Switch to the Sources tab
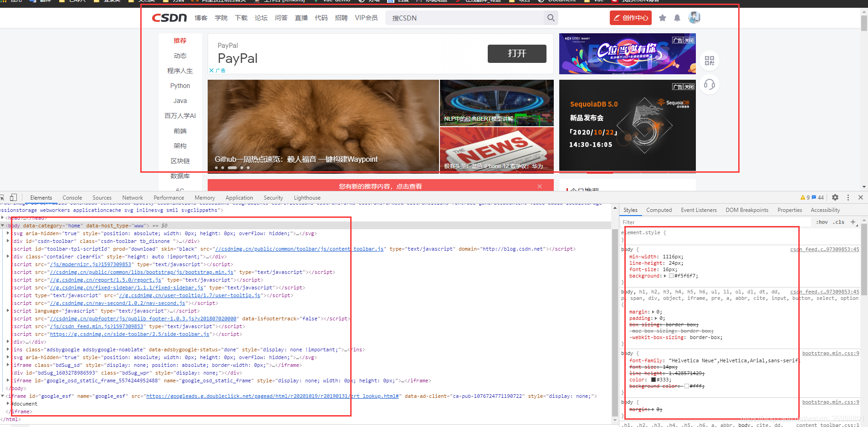Image resolution: width=868 pixels, height=427 pixels. point(102,198)
